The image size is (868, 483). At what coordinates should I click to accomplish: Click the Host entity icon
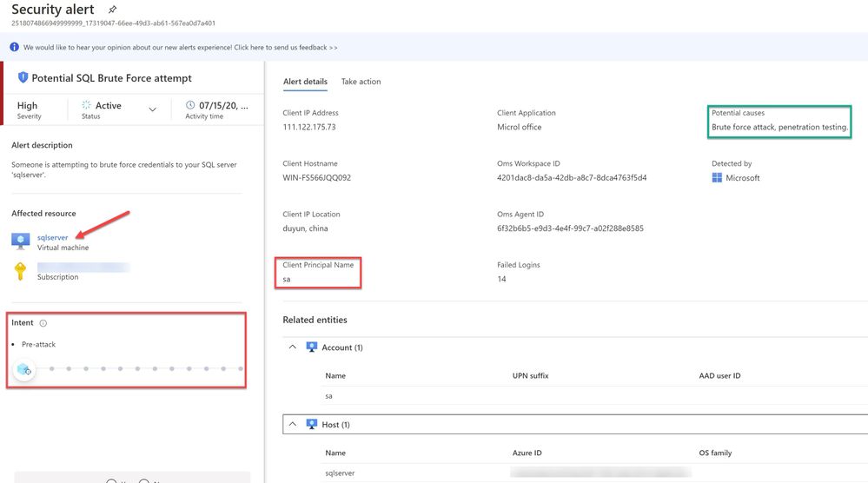pyautogui.click(x=312, y=424)
